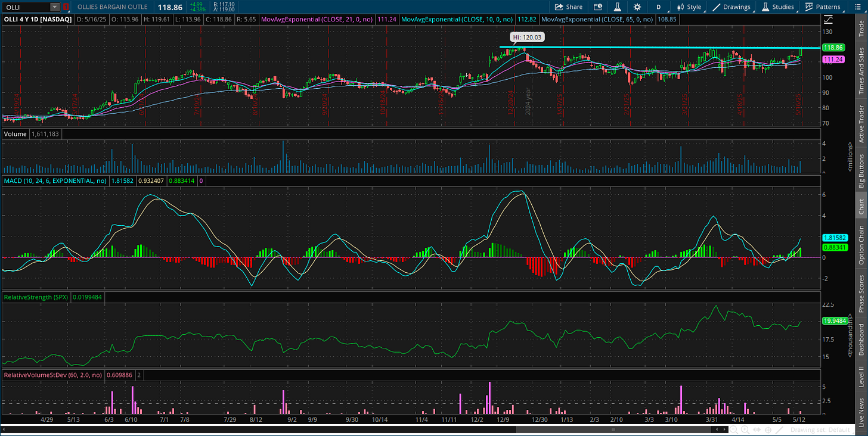Click the 118.86 last price in header
Image resolution: width=868 pixels, height=436 pixels.
[x=169, y=7]
